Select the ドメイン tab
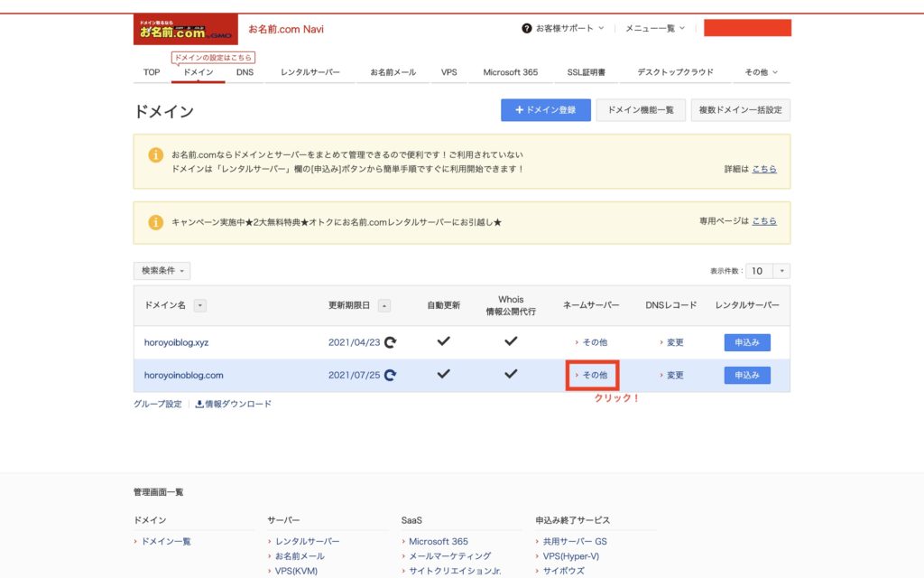The height and width of the screenshot is (578, 924). click(199, 72)
